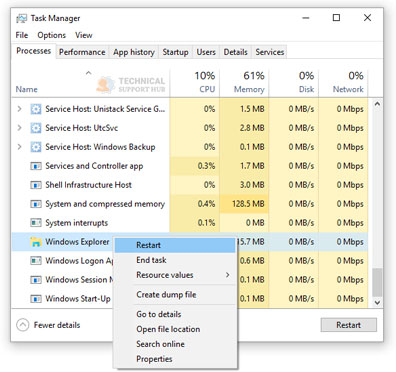Switch to the Performance tab
Image resolution: width=396 pixels, height=372 pixels.
coord(82,52)
